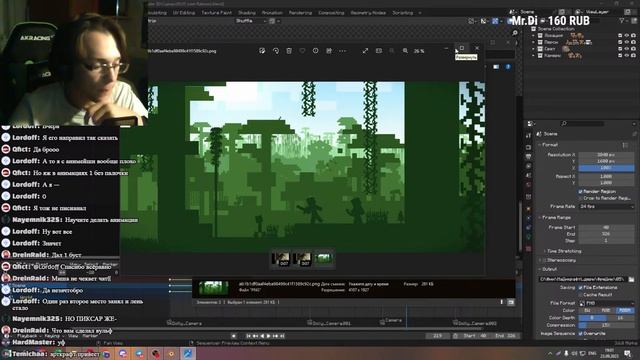The image size is (640, 360).
Task: Toggle Crop to Render Region checkbox
Action: click(x=580, y=198)
